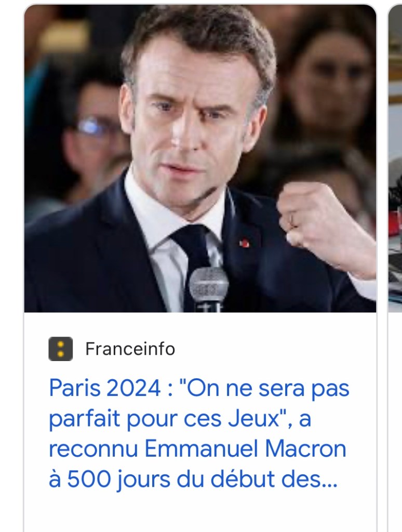Click the "parfait pour ces Jeux" headline line
This screenshot has height=532, width=402.
coord(164,419)
